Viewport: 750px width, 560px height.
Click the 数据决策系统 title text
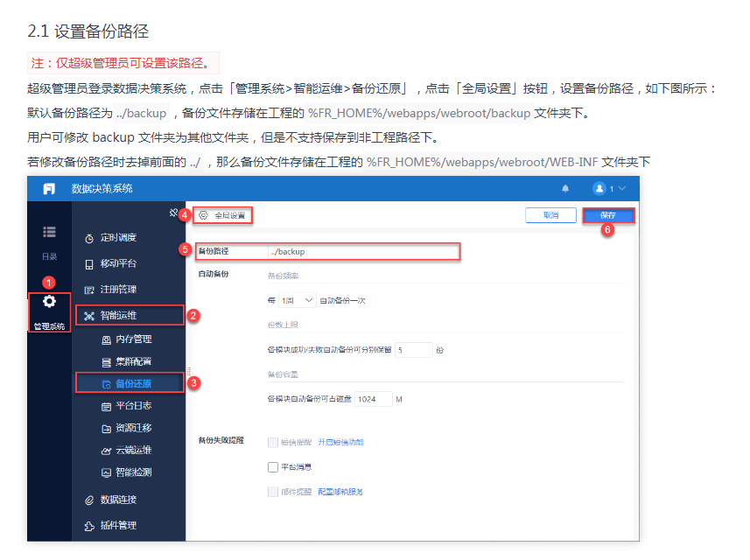(102, 188)
